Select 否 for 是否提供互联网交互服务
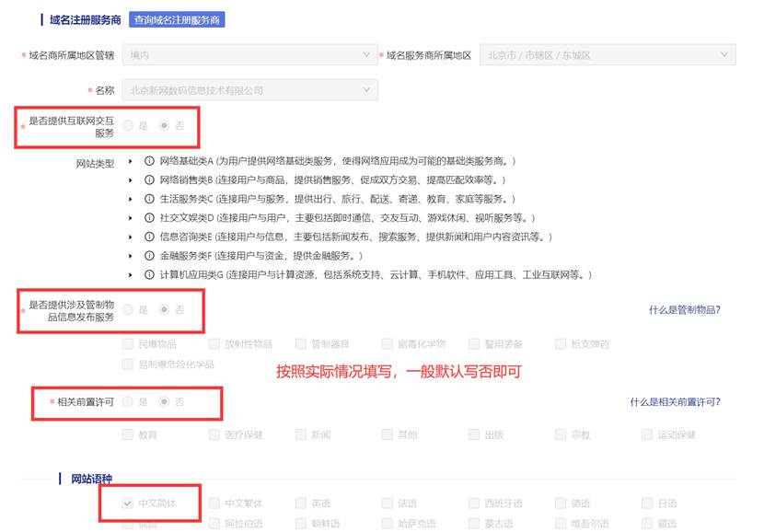The height and width of the screenshot is (532, 764). click(164, 126)
